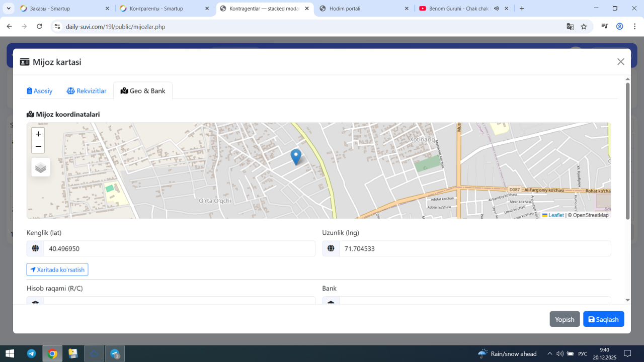Image resolution: width=644 pixels, height=362 pixels.
Task: Click the blue location marker on the map
Action: pos(296,157)
